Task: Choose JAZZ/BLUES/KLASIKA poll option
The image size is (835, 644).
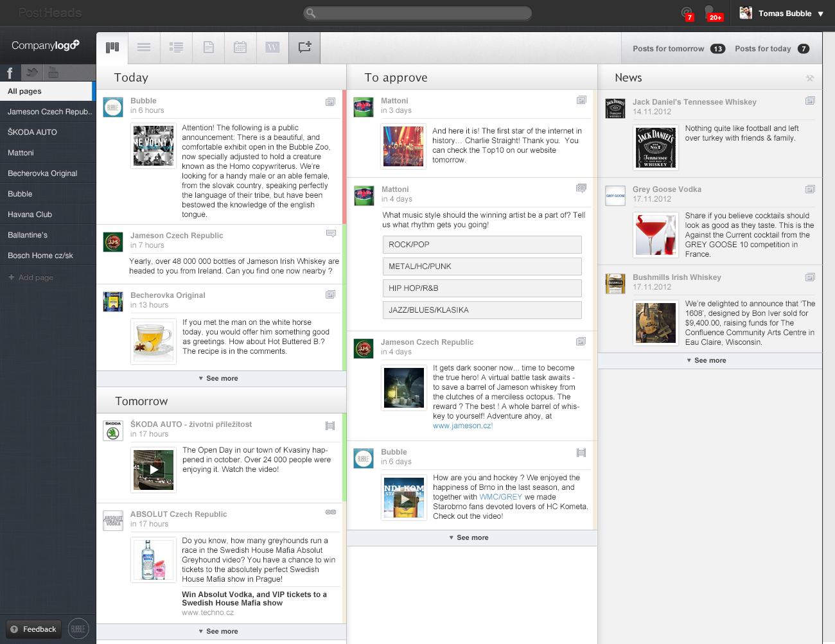Action: click(482, 310)
